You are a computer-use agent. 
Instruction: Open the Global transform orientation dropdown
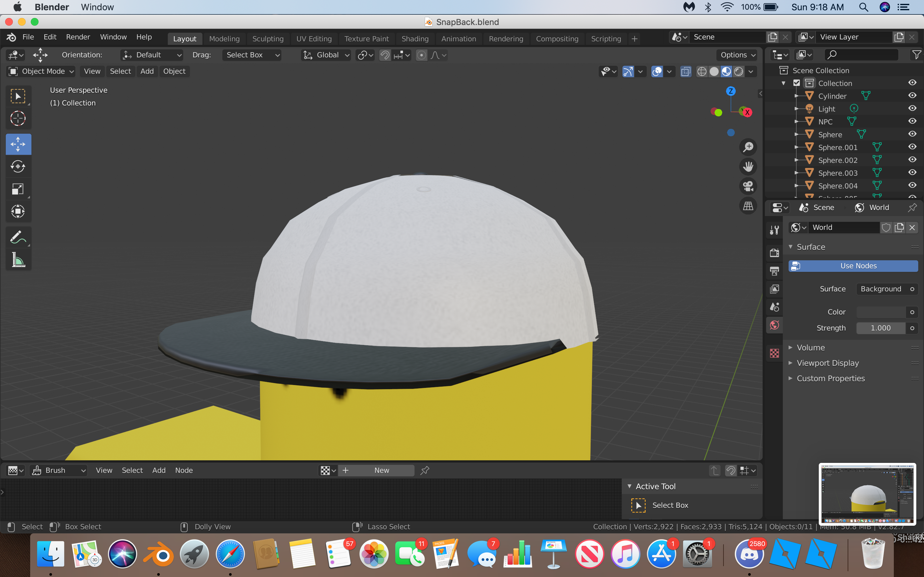(327, 55)
